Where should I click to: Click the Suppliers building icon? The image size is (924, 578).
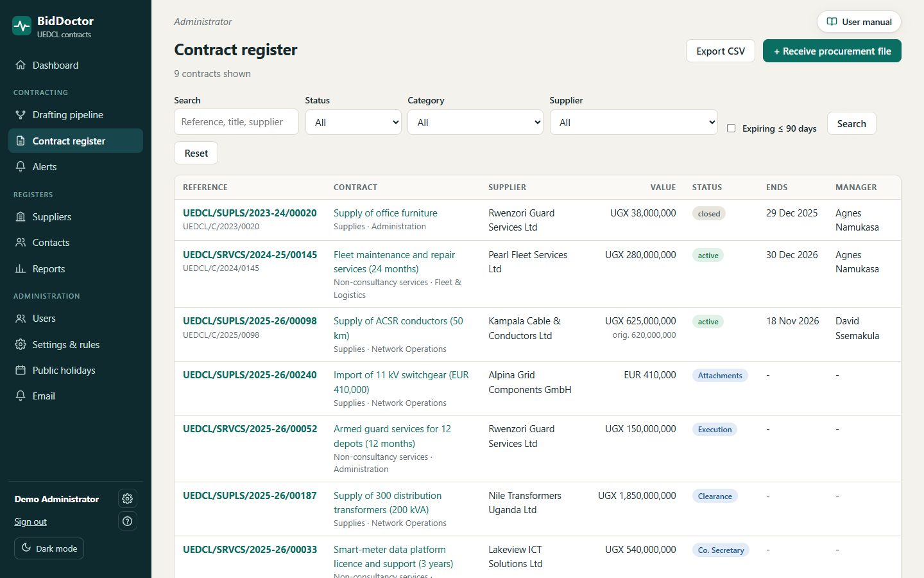[x=21, y=216]
